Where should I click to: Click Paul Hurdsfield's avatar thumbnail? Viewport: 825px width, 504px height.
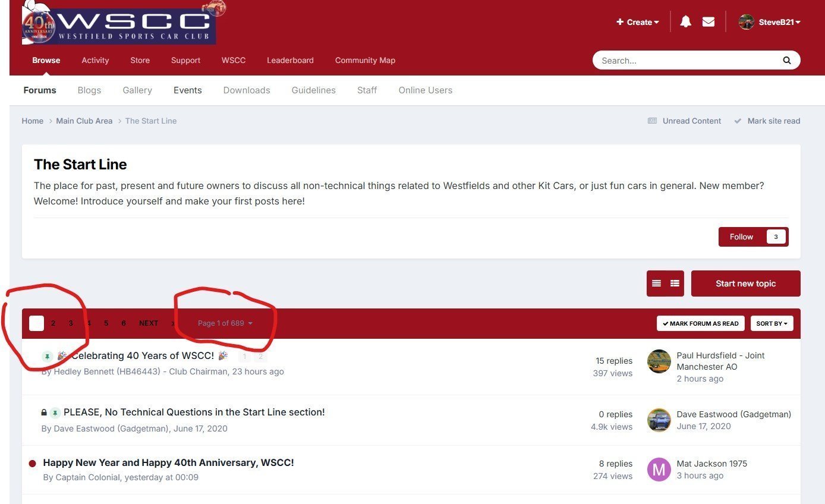pyautogui.click(x=659, y=361)
